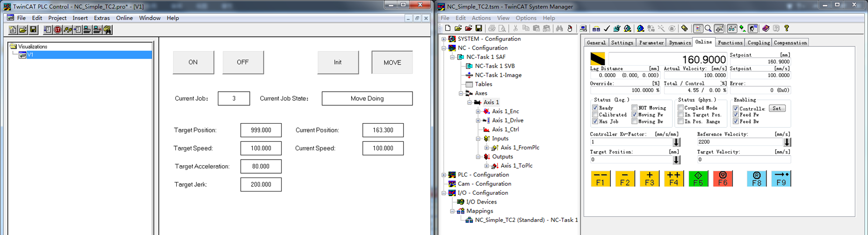The height and width of the screenshot is (235, 868).
Task: Click the New file icon in PLC Control toolbar
Action: (x=13, y=29)
